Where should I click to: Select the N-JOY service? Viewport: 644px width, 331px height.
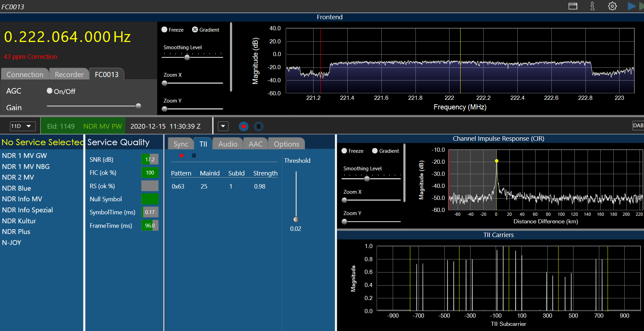[12, 243]
